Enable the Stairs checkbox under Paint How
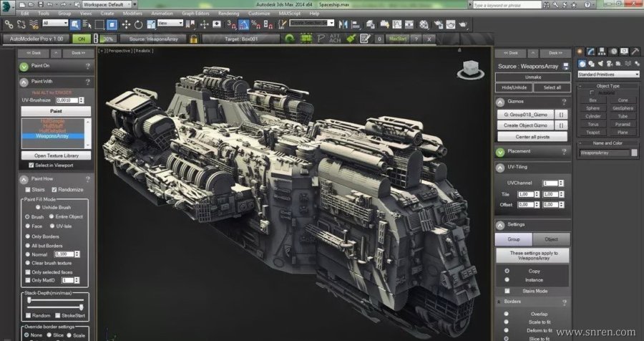This screenshot has width=644, height=341. tap(29, 189)
